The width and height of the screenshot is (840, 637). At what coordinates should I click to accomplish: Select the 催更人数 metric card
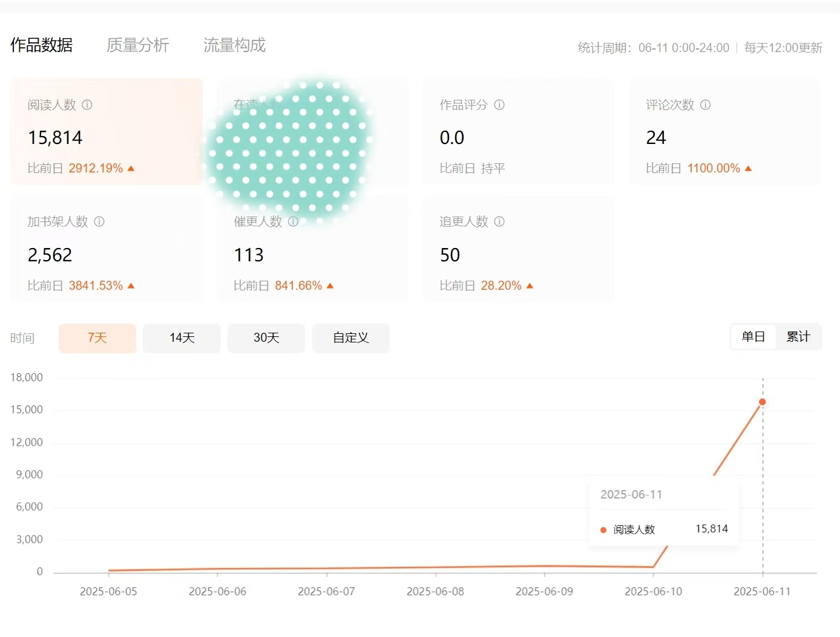click(x=312, y=249)
